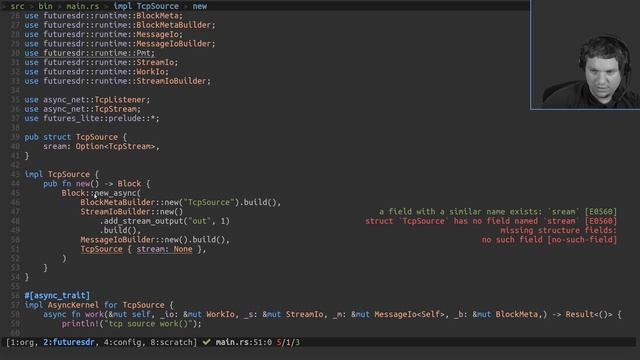Click 'use futures_lite::prelude::*;' line
This screenshot has height=360, width=640.
(x=92, y=118)
